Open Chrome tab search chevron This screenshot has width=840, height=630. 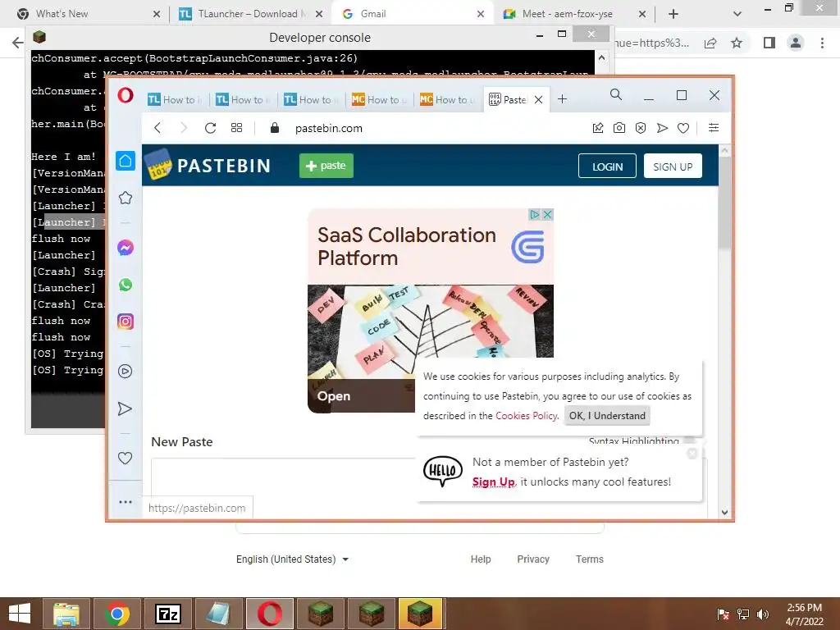point(737,14)
